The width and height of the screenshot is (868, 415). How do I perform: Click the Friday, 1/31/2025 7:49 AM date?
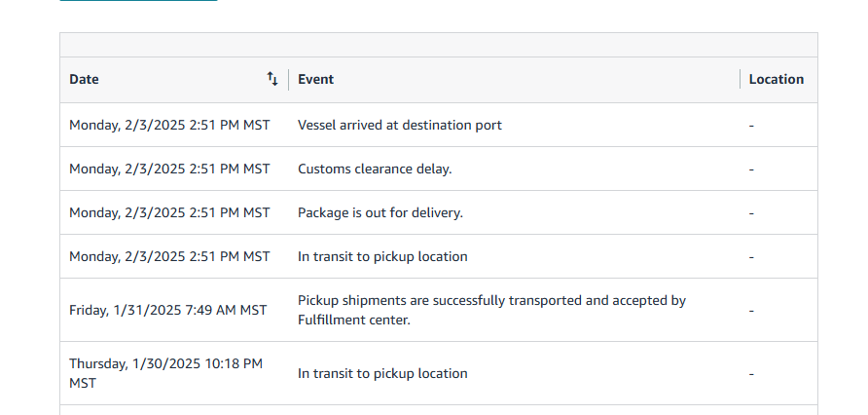point(167,311)
